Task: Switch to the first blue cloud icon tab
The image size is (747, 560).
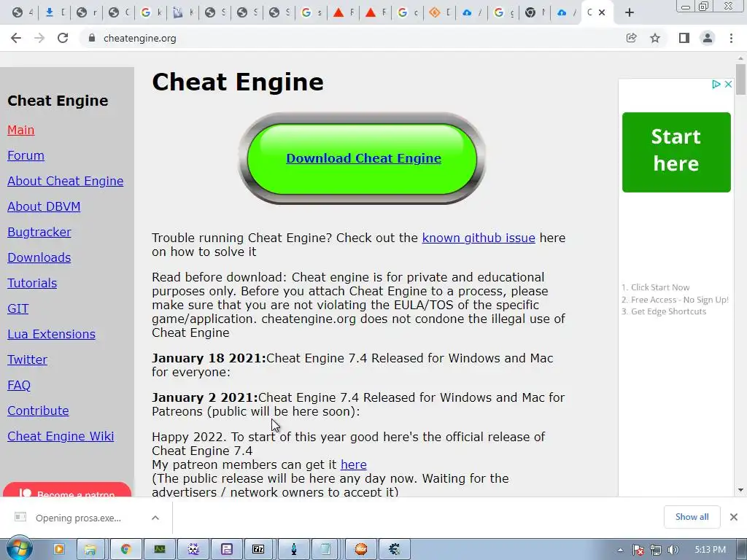Action: pyautogui.click(x=472, y=13)
